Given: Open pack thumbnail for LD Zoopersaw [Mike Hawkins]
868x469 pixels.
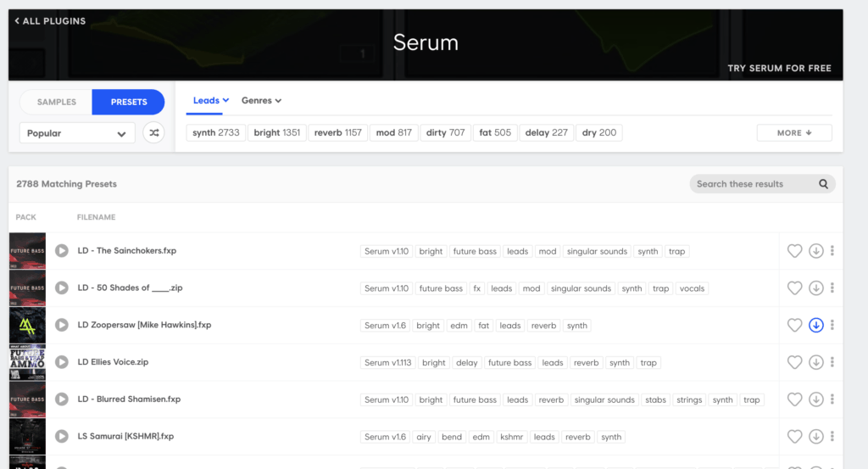Looking at the screenshot, I should pos(27,325).
